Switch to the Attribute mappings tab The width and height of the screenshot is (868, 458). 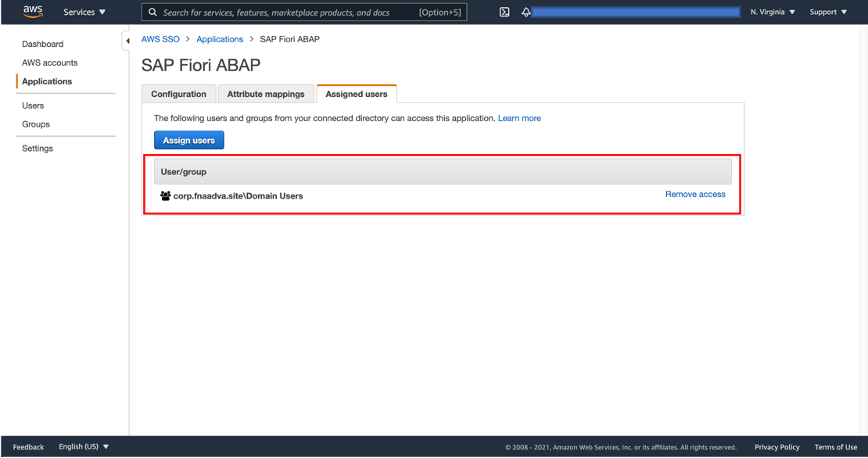[x=266, y=94]
